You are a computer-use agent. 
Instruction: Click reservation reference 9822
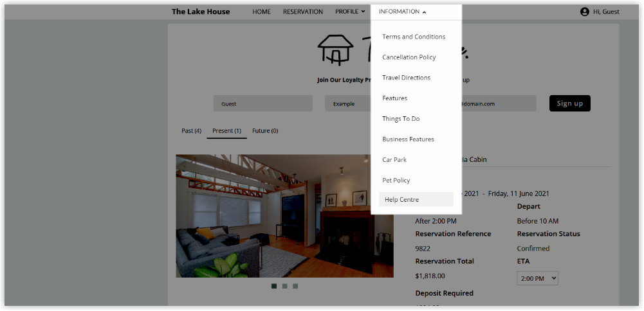[423, 249]
